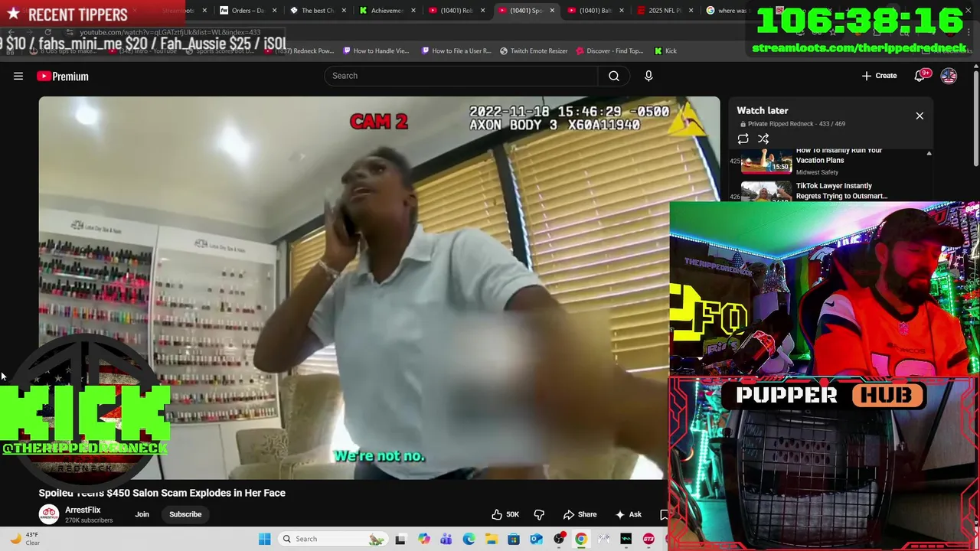Click the Ask AI button
Screen dimensions: 980x551
click(x=628, y=514)
